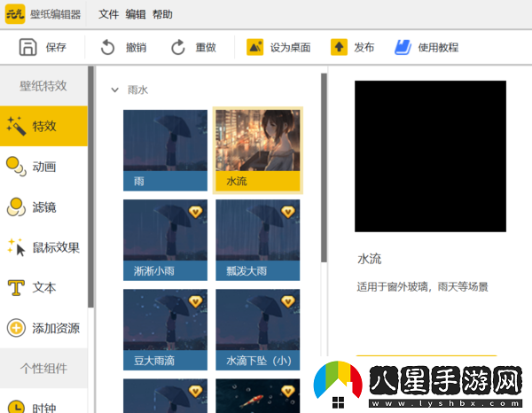The width and height of the screenshot is (532, 413).
Task: Open the 文本 sidebar item
Action: point(43,287)
